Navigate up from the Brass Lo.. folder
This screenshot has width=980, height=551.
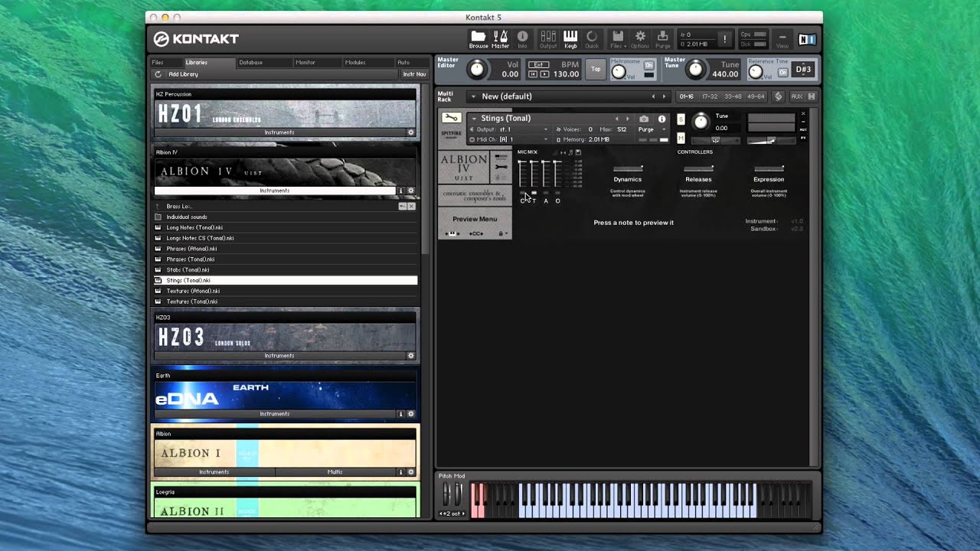(158, 207)
